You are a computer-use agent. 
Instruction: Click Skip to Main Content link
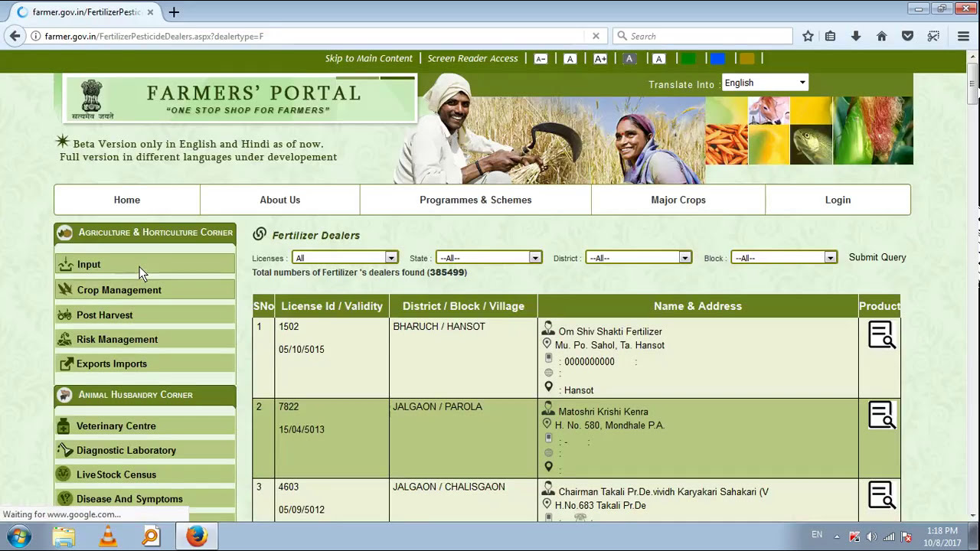368,59
